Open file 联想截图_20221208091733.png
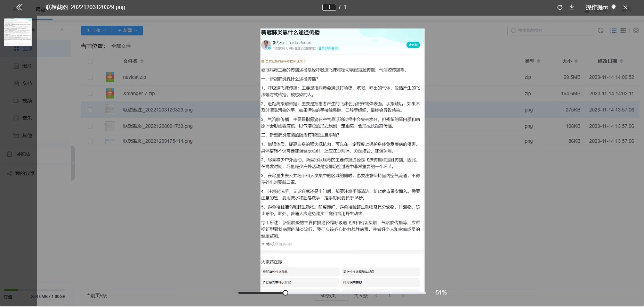The image size is (644, 307). 158,126
